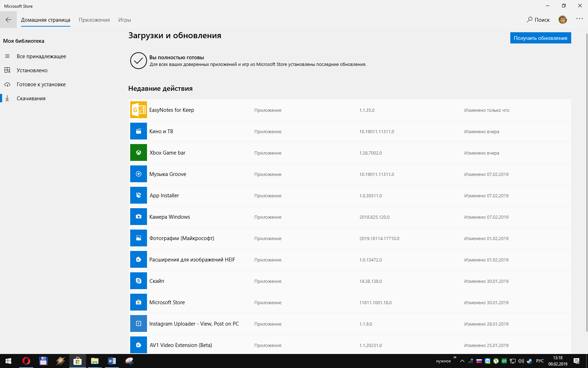This screenshot has width=588, height=368.
Task: Show hidden tray icons arrow
Action: coord(462,361)
